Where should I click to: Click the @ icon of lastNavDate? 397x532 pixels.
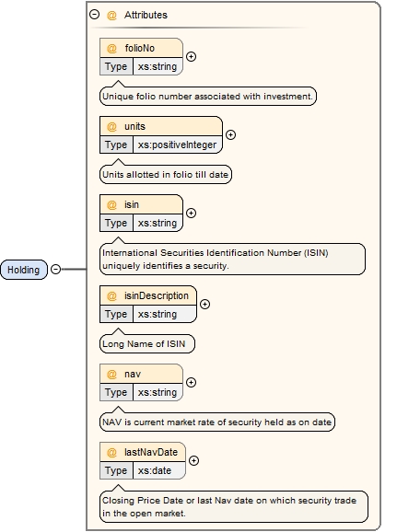[x=111, y=452]
